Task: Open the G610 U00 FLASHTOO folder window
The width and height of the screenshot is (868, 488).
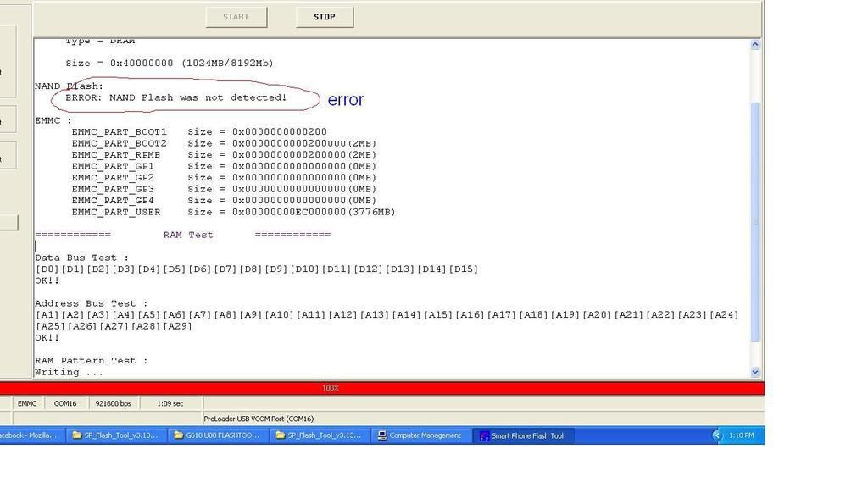Action: point(218,435)
